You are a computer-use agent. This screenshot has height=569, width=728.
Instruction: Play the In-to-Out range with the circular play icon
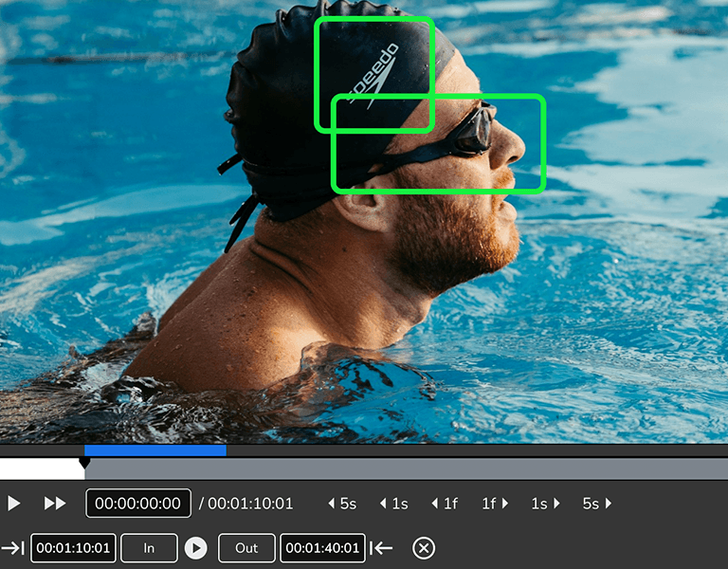(x=195, y=548)
